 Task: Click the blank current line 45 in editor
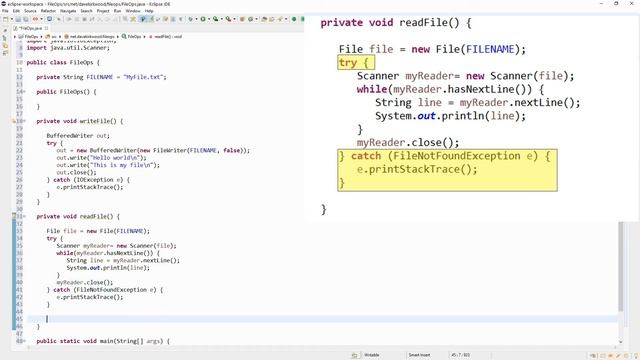322,319
